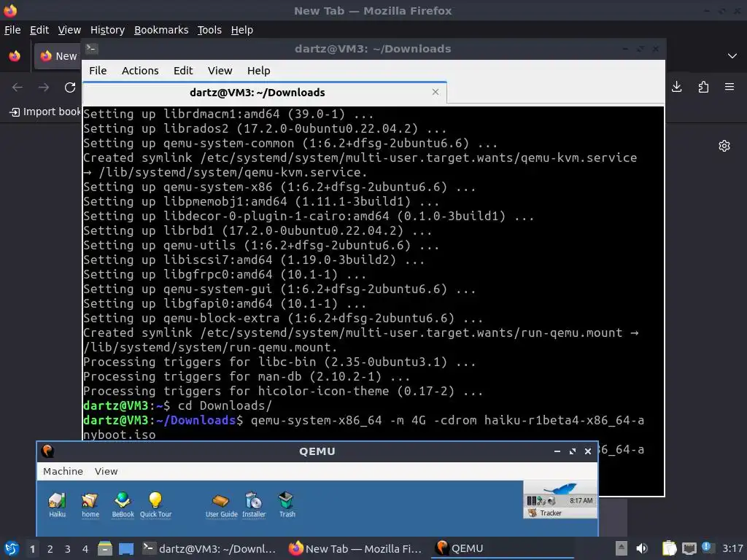Click the 8:17 AM clock in Deskbar
The height and width of the screenshot is (560, 747).
coord(581,500)
